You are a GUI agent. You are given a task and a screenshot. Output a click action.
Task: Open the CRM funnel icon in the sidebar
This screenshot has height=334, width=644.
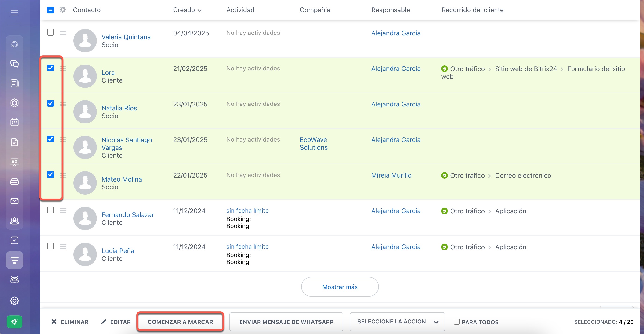(x=14, y=260)
